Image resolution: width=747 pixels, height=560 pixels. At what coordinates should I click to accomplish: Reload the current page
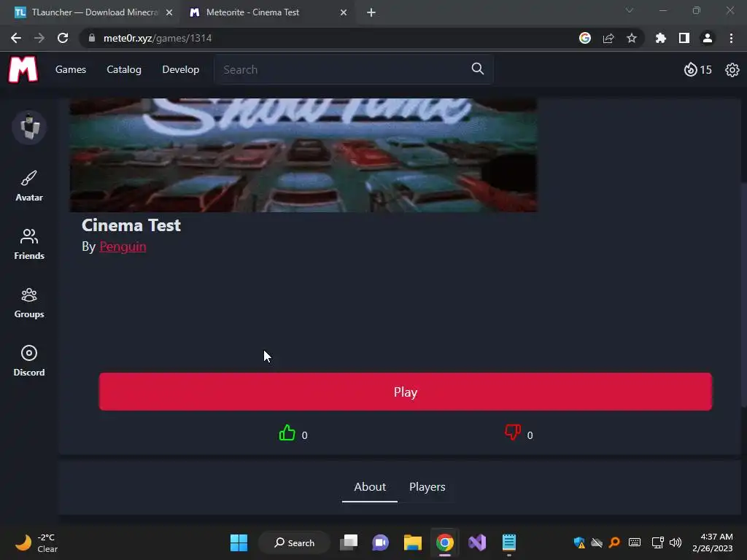click(x=63, y=38)
